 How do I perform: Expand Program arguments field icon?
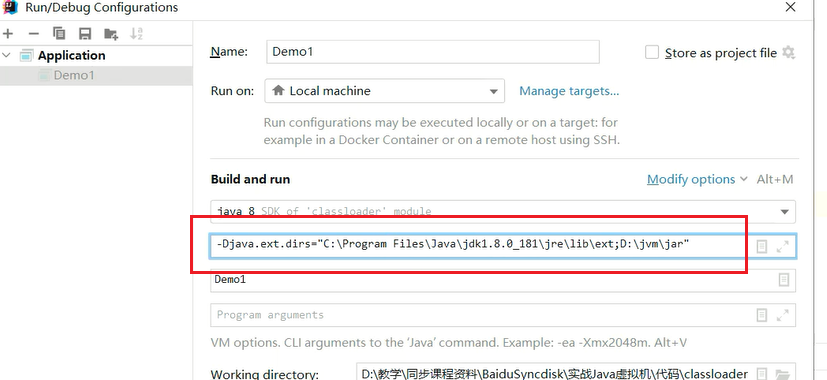coord(783,315)
